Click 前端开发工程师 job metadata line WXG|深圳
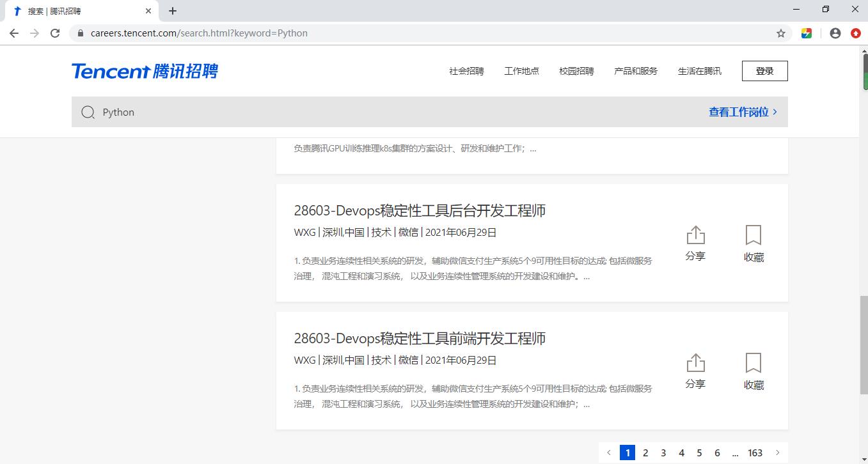The height and width of the screenshot is (464, 868). click(x=395, y=360)
